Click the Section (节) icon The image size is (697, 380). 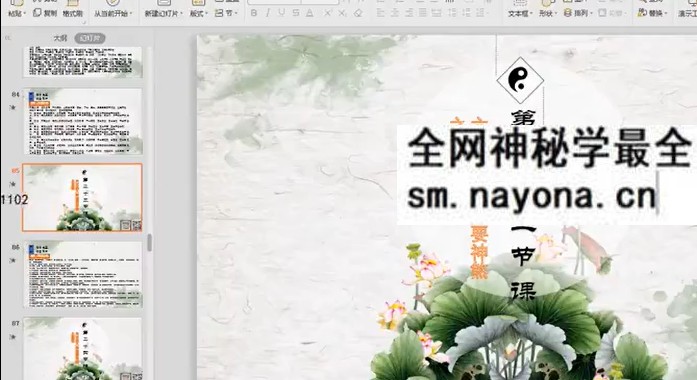pos(219,13)
